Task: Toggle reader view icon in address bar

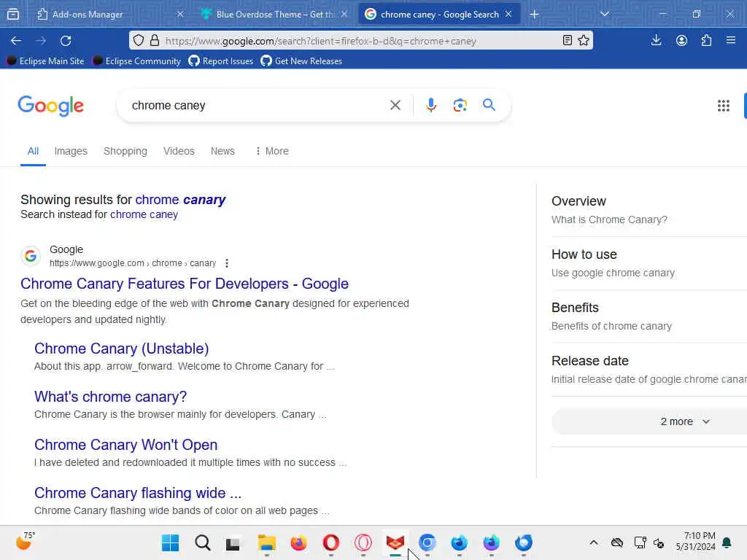Action: point(567,41)
